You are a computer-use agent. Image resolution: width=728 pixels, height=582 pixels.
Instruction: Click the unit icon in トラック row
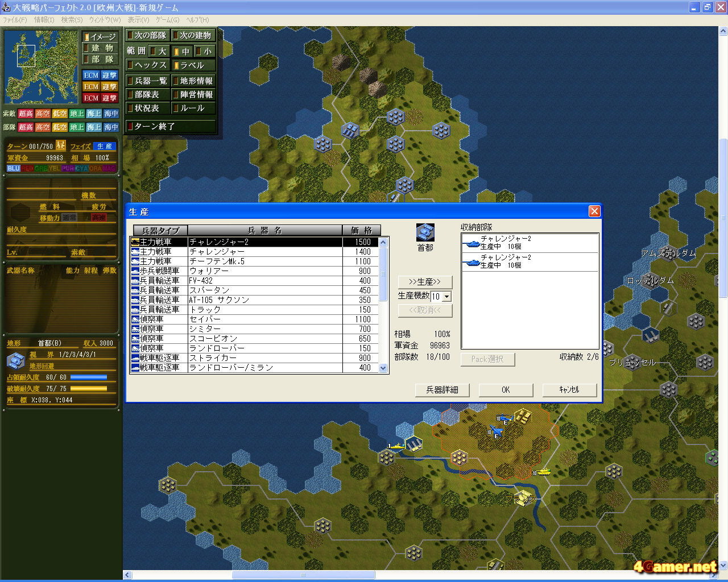(135, 310)
